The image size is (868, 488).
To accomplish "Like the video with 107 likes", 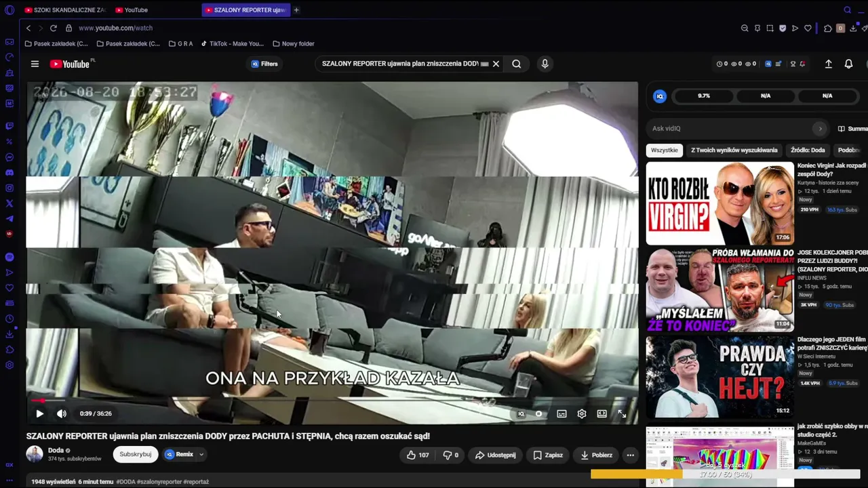I will [417, 455].
